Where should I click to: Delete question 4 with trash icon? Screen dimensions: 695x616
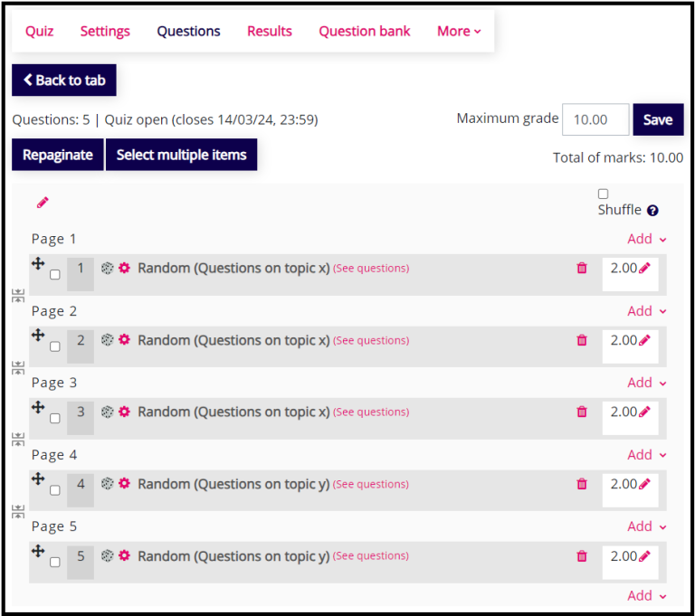point(582,484)
